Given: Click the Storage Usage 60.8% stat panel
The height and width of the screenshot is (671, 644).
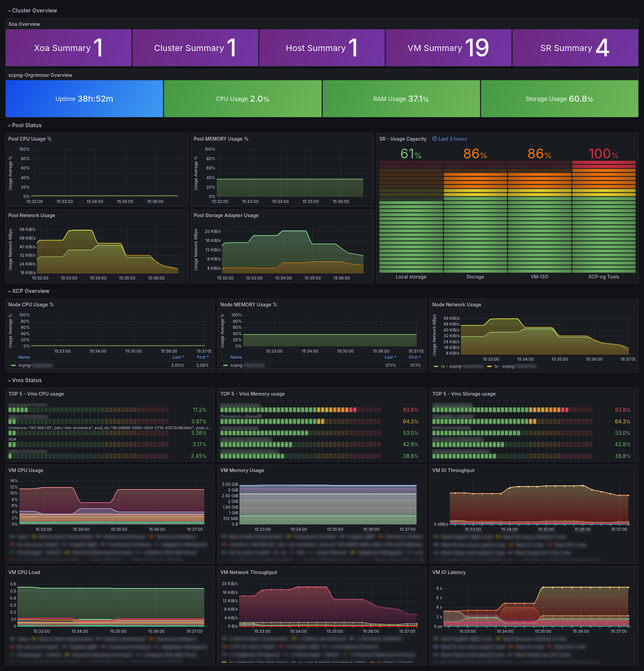Looking at the screenshot, I should pos(560,99).
